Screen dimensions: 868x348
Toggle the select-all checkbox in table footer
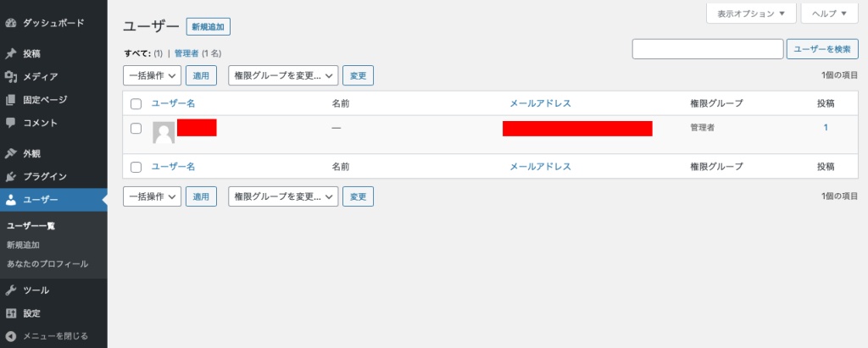(136, 167)
